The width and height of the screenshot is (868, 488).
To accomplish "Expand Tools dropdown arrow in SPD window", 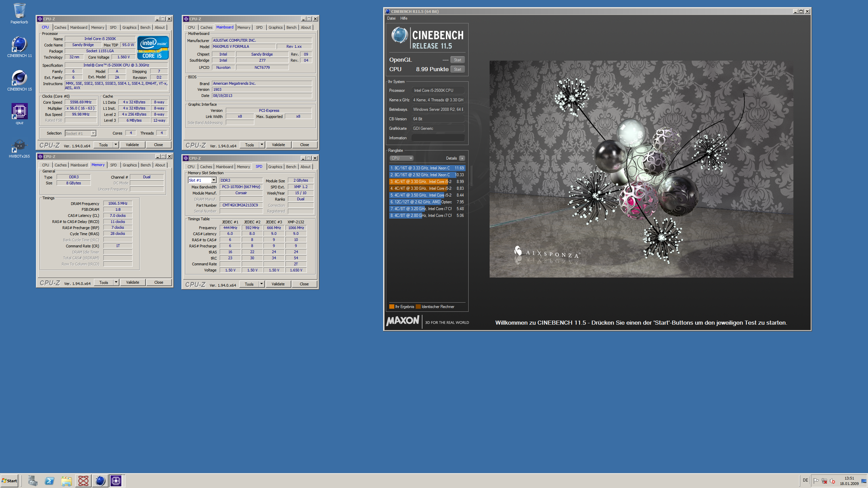I will (x=261, y=284).
